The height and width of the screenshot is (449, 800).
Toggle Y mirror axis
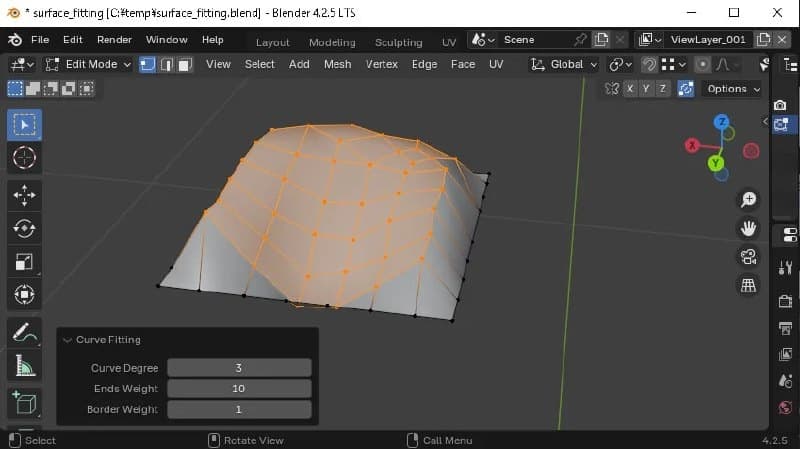(x=646, y=89)
